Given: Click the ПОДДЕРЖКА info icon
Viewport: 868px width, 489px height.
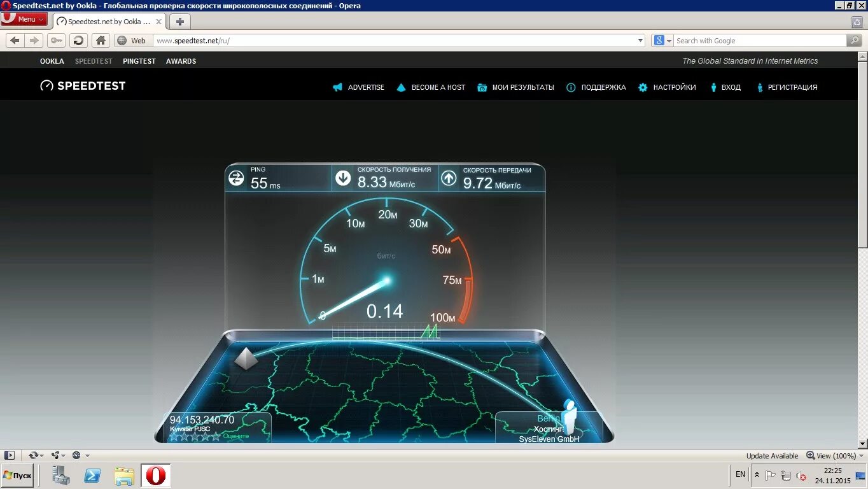Looking at the screenshot, I should tap(571, 87).
